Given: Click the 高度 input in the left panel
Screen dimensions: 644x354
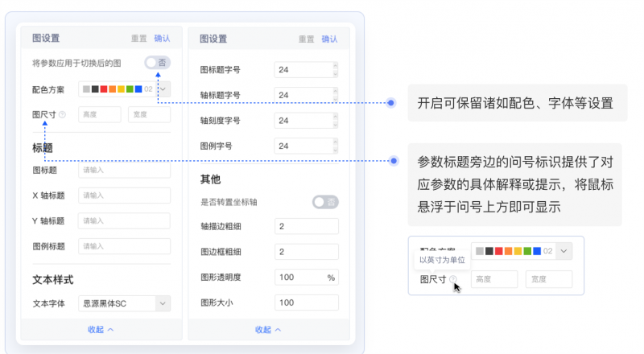Looking at the screenshot, I should click(100, 114).
